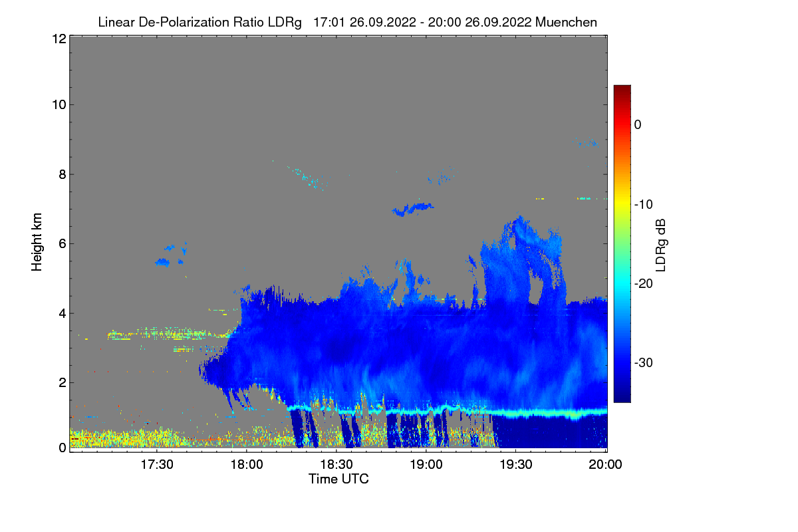
Task: Click the plot title 'Linear De-Polarization Ratio LDRg'
Action: [x=199, y=22]
